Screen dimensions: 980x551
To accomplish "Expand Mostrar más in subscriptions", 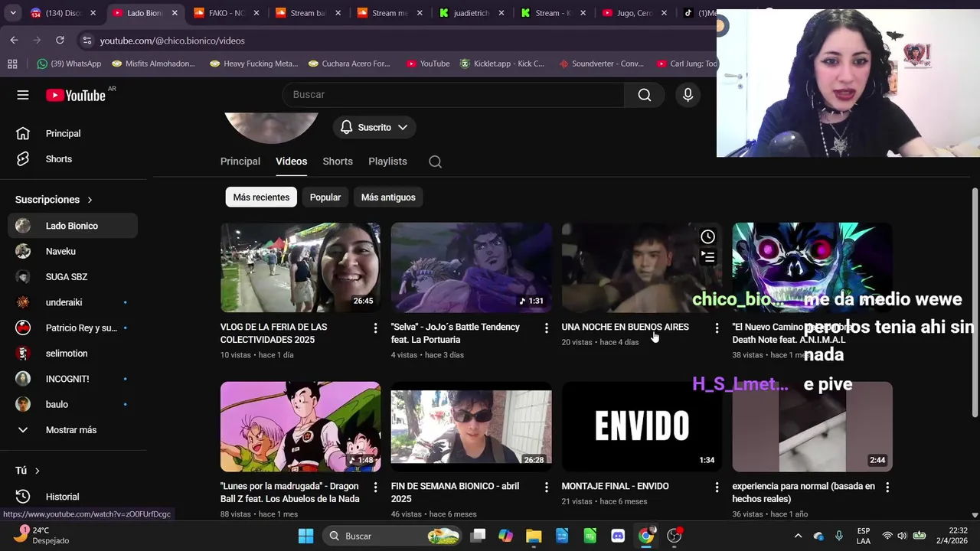I will tap(73, 430).
